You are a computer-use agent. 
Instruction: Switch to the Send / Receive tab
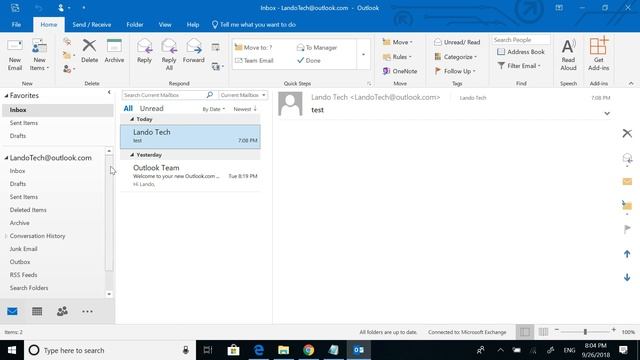pos(91,24)
